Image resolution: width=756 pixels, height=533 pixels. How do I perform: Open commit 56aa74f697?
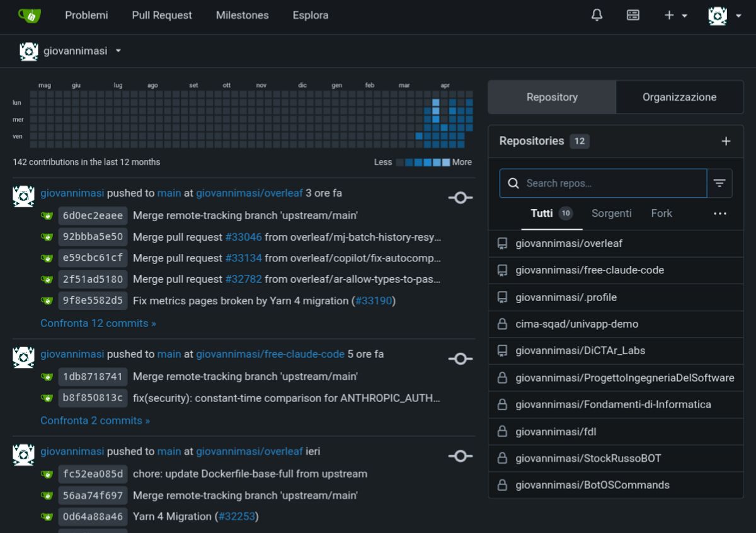(93, 495)
